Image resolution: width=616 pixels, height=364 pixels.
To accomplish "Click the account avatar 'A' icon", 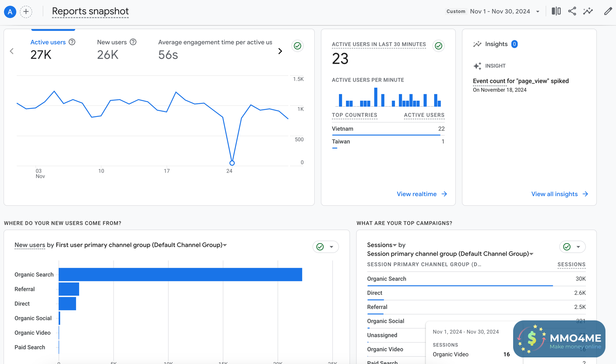I will pos(10,12).
